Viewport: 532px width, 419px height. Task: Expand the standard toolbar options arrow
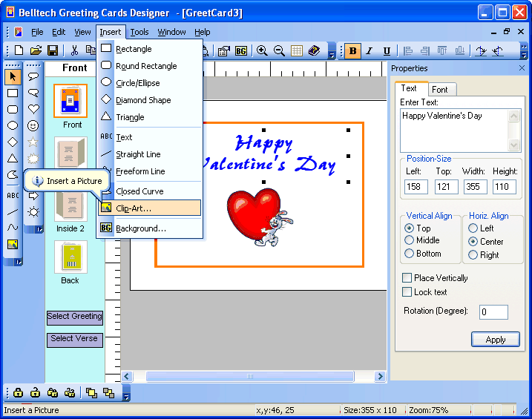[332, 51]
